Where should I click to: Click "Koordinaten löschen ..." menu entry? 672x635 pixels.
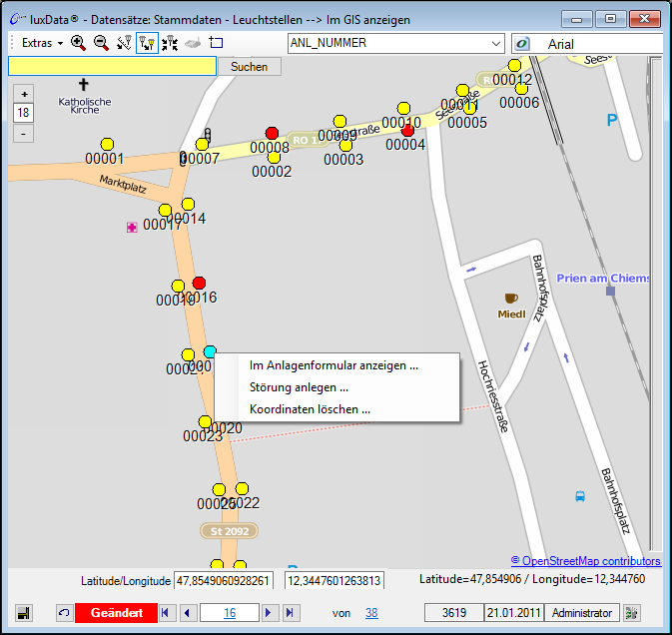point(310,409)
